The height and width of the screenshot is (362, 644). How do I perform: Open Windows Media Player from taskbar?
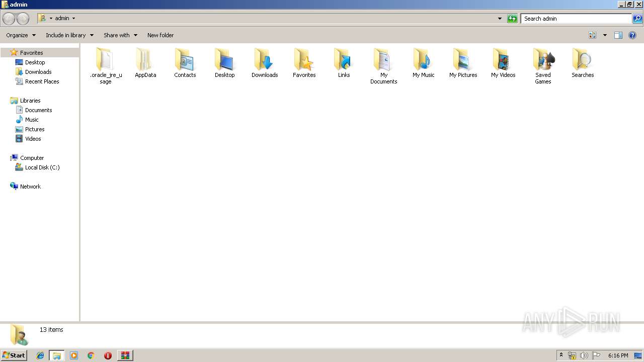click(x=74, y=355)
